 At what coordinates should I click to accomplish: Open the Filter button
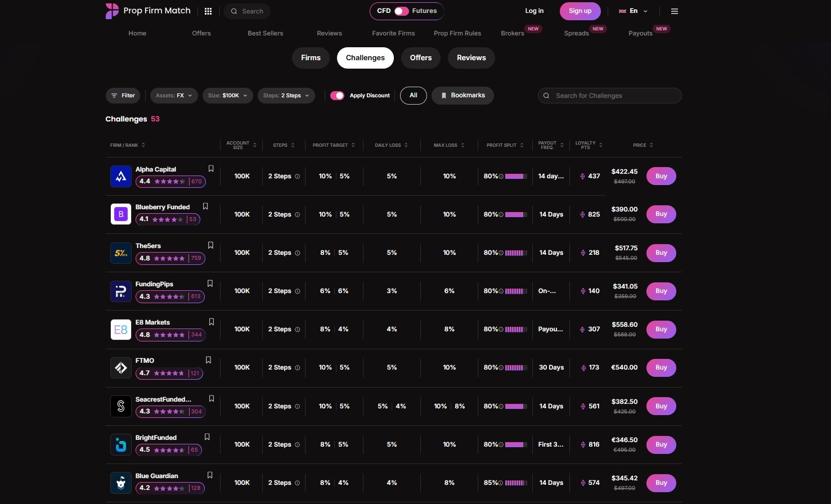123,96
